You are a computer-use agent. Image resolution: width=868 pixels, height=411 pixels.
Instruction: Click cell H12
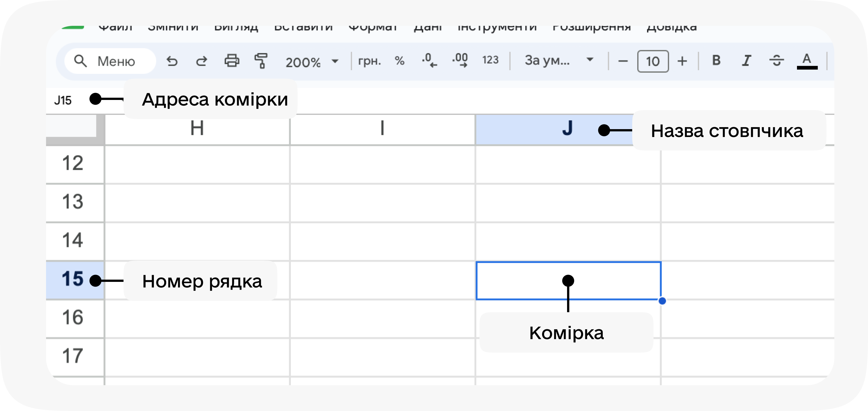point(197,165)
